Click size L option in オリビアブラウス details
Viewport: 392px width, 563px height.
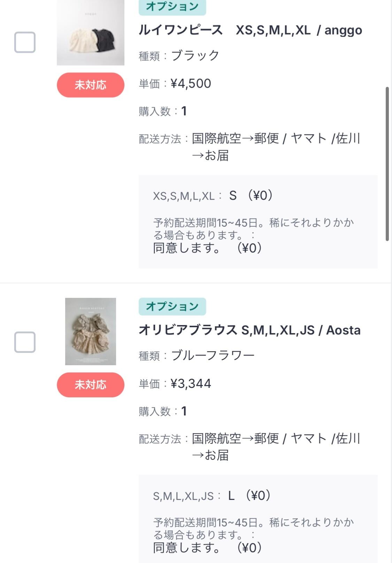(x=231, y=496)
